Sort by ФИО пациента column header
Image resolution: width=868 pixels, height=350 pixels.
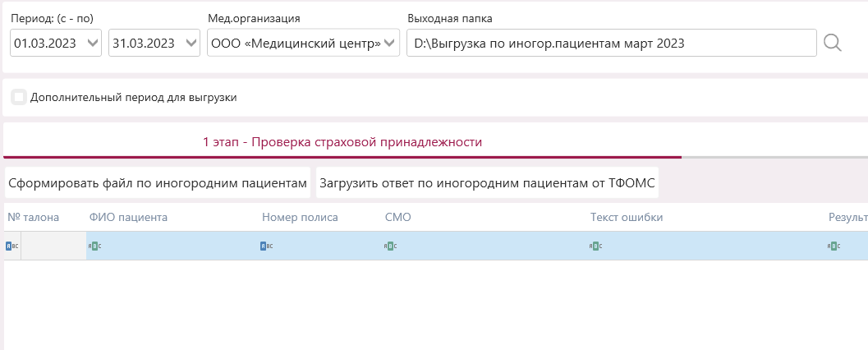128,218
